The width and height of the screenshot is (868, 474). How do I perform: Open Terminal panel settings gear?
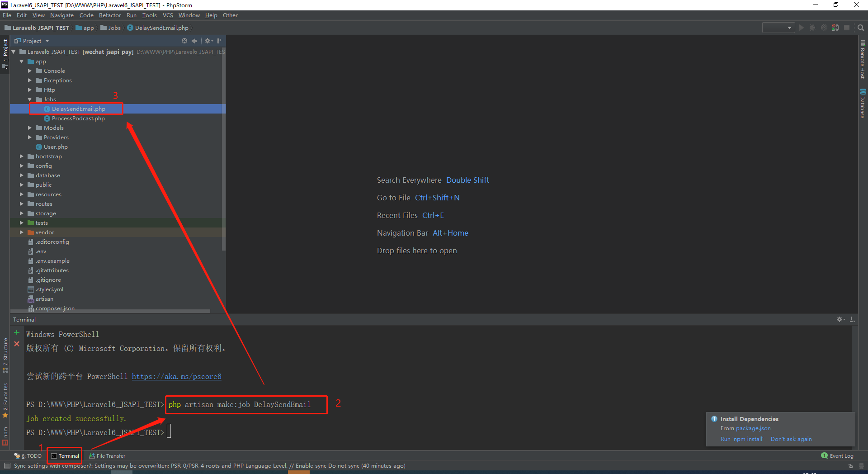(840, 319)
